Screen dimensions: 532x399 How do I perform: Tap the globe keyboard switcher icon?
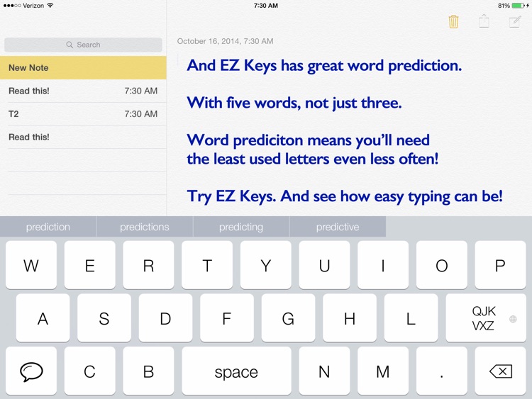pos(513,319)
